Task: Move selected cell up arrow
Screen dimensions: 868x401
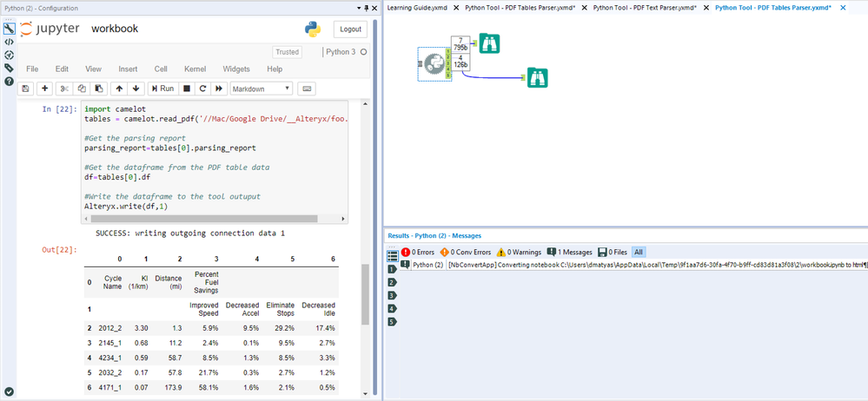Action: (x=119, y=89)
